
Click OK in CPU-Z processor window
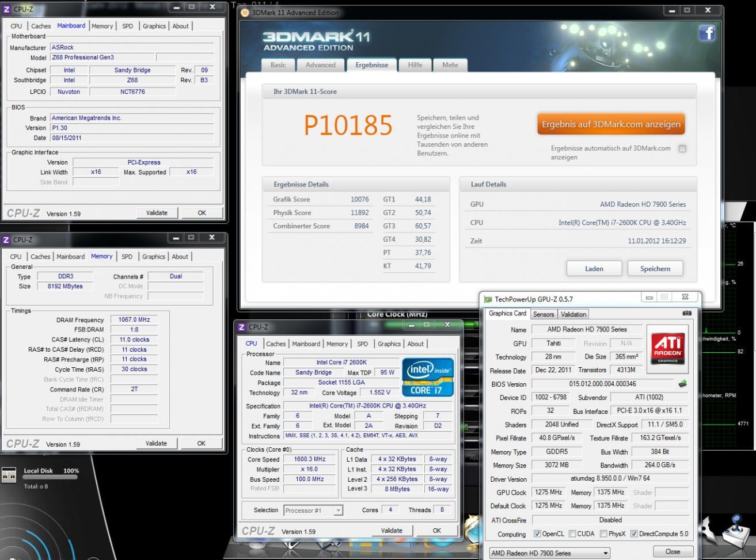[x=437, y=531]
